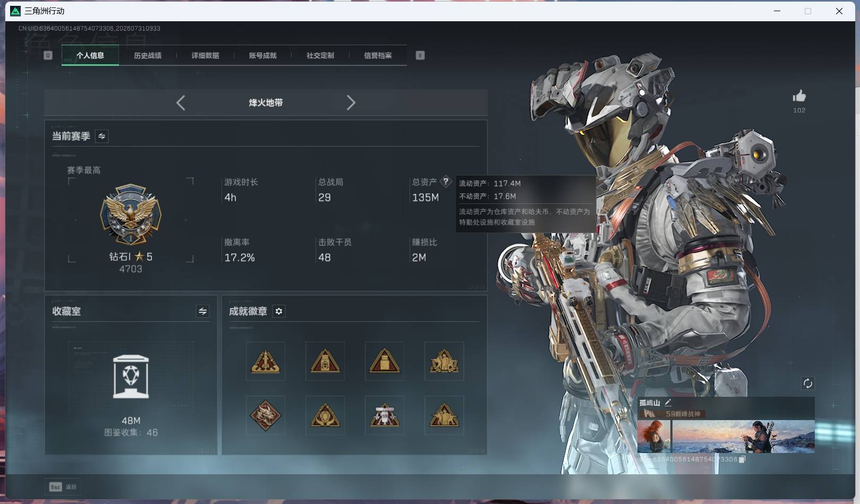This screenshot has height=504, width=860.
Task: Select the dragon head diamond badge
Action: (266, 415)
